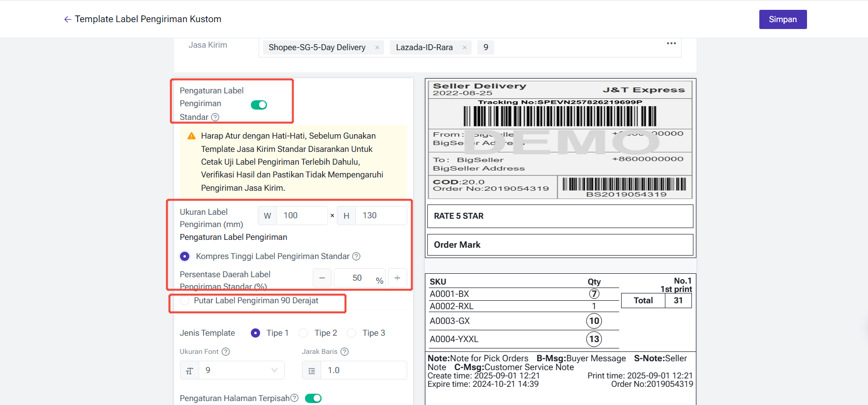
Task: Open the three-dot menu in Jasa Kirim field
Action: 671,43
